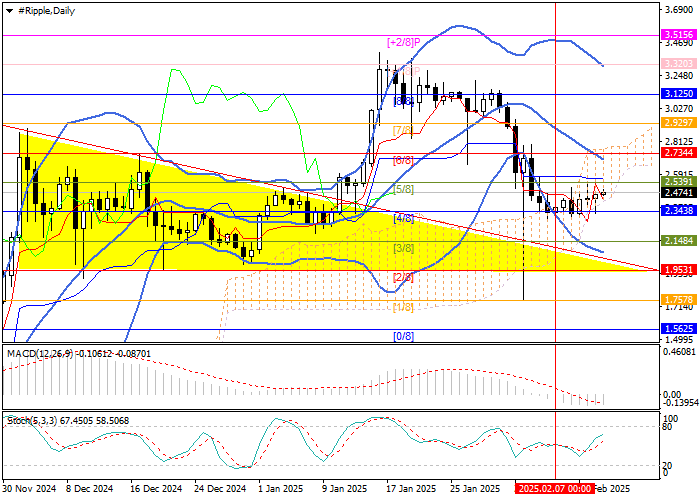Click the [+2/8]P Murrey level label
700x500 pixels.
401,42
